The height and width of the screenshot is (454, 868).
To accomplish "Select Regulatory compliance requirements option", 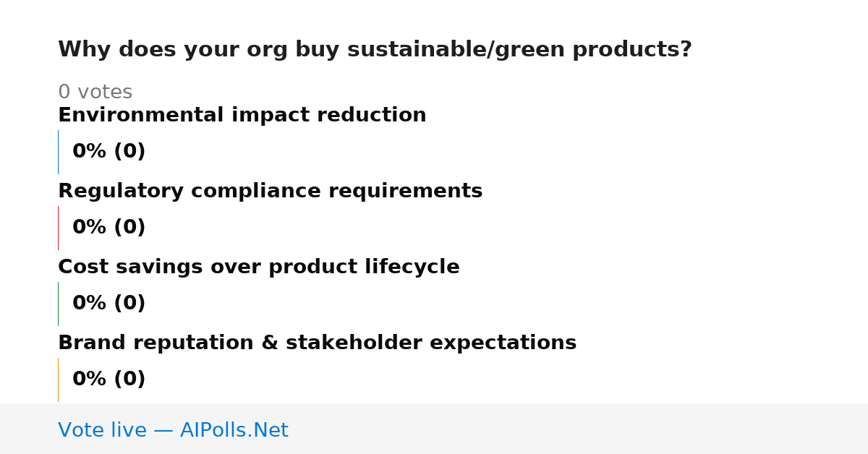I will 270,191.
